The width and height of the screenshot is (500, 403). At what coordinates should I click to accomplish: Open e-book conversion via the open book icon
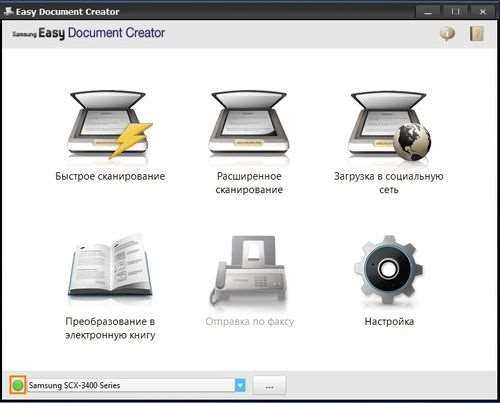click(110, 267)
